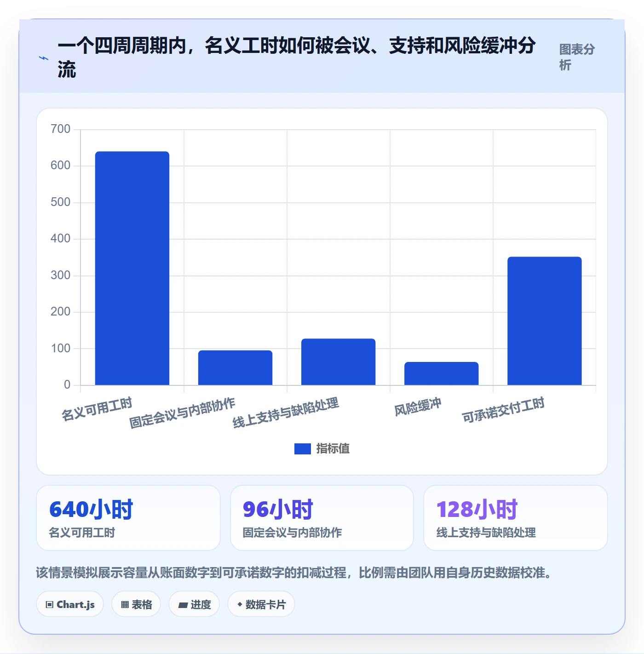Click the 图表分析 label in header

pyautogui.click(x=577, y=57)
